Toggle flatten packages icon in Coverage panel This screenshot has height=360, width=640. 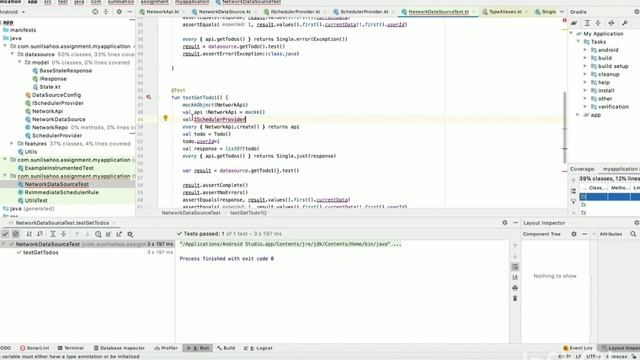coord(573,191)
